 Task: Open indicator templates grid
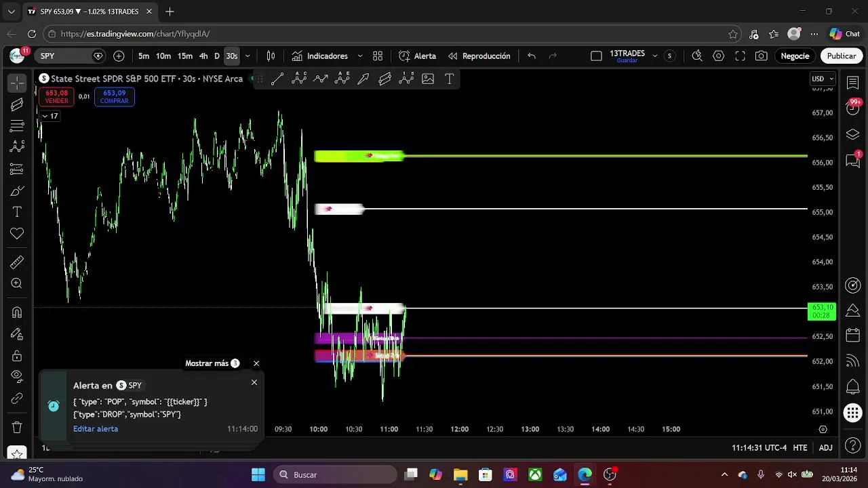(378, 56)
